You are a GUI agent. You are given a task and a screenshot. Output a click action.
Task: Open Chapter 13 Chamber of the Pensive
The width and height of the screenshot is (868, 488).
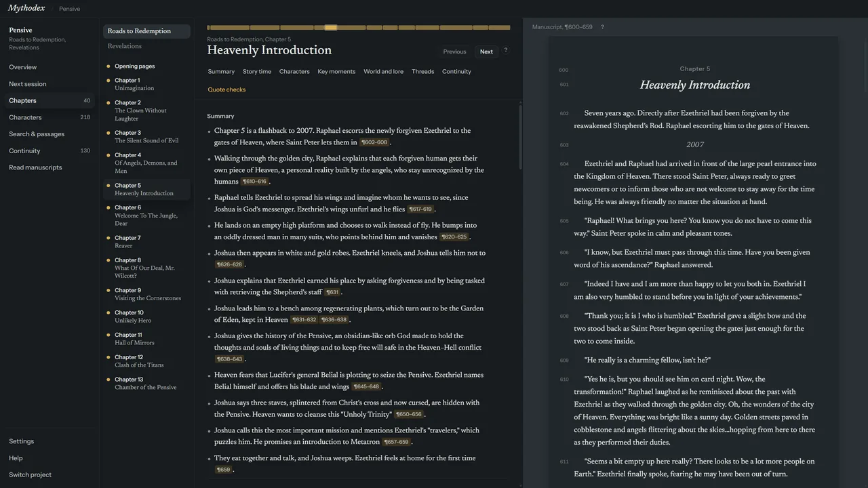[146, 384]
